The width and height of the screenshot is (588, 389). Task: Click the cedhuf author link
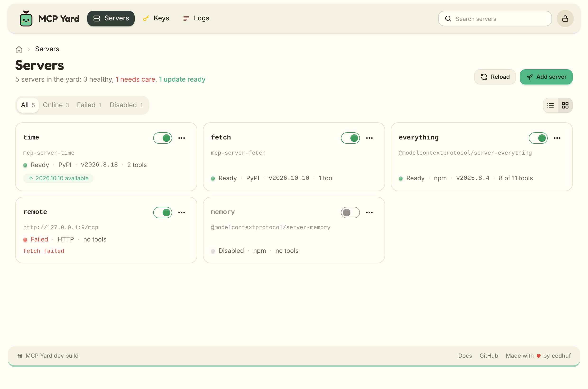[561, 356]
